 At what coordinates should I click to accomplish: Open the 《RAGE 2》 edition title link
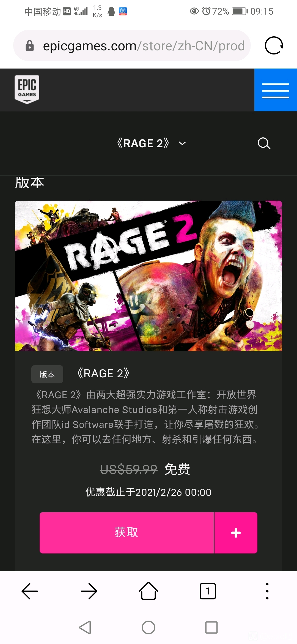(x=103, y=373)
